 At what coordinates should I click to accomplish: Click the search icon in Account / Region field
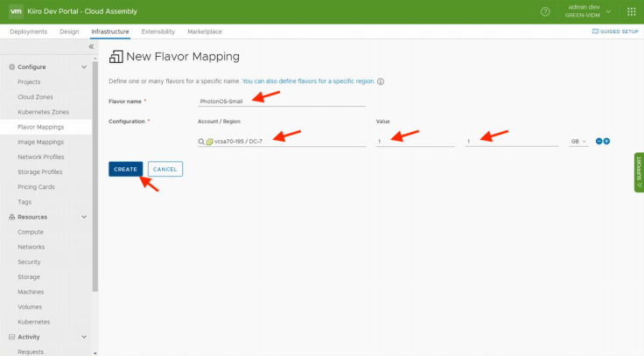point(201,142)
